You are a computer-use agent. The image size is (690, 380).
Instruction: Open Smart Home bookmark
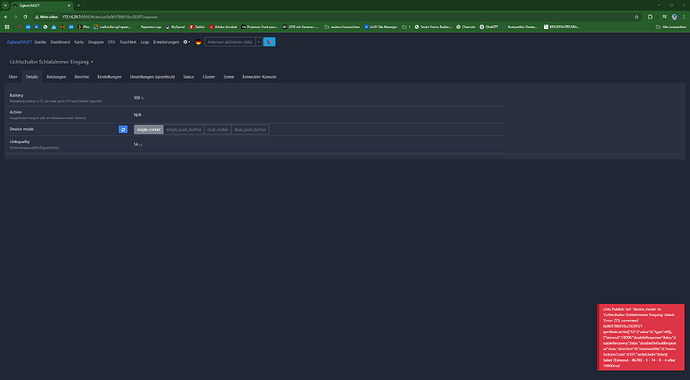tap(433, 27)
